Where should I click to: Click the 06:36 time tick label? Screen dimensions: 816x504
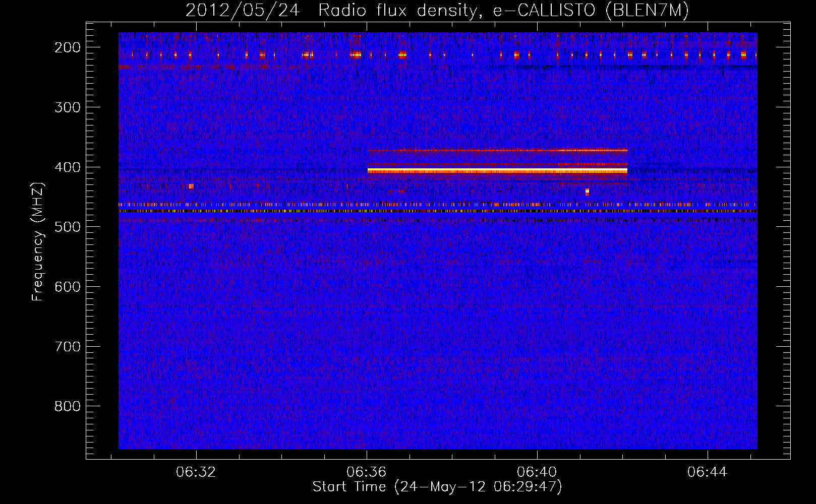point(367,472)
